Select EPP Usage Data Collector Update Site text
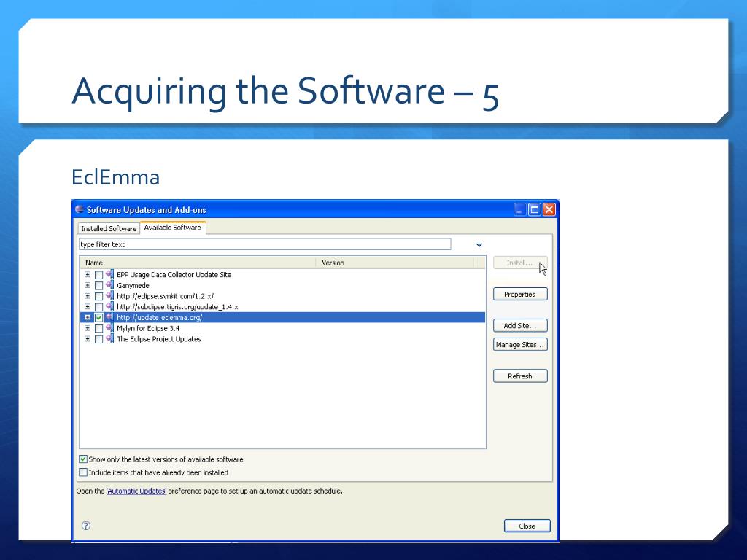This screenshot has width=747, height=560. [x=174, y=275]
